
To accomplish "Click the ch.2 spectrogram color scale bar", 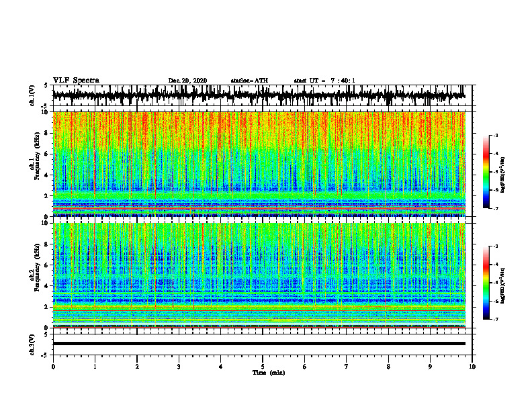I will [486, 283].
